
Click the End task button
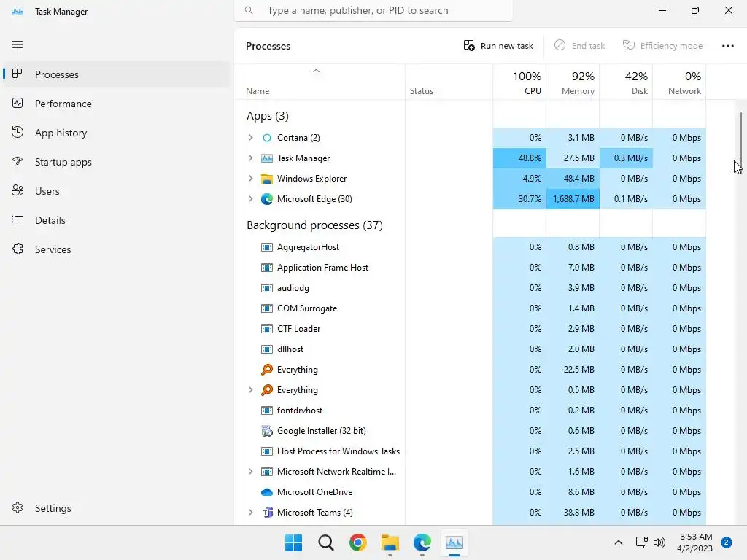(580, 46)
